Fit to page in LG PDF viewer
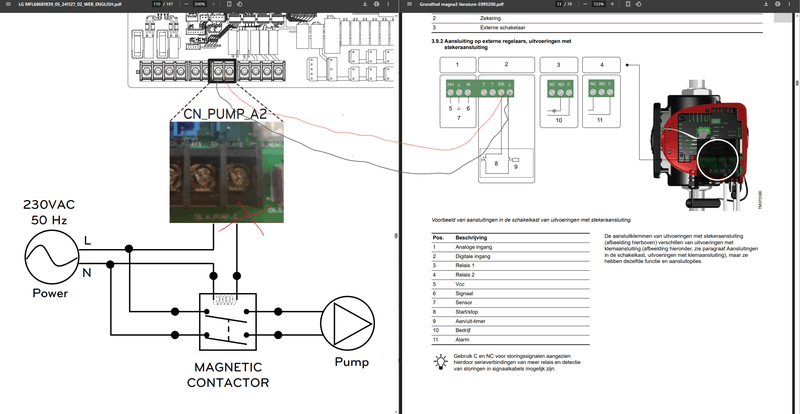 (229, 4)
